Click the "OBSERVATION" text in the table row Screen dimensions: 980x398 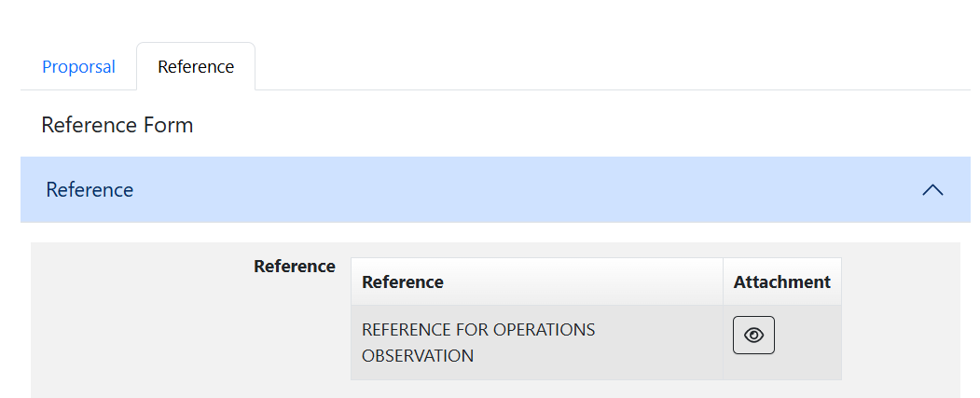pyautogui.click(x=418, y=355)
